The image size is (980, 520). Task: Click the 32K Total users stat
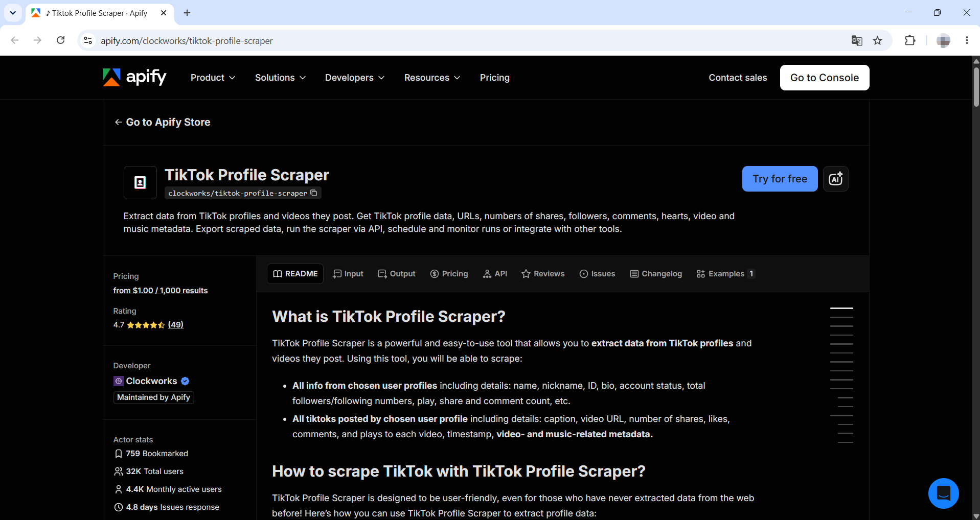click(x=149, y=471)
